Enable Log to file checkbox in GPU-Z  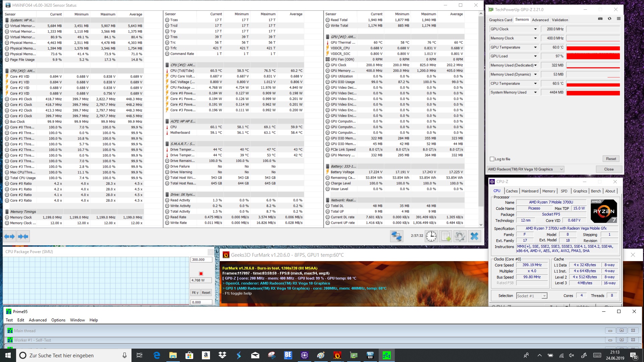click(492, 159)
